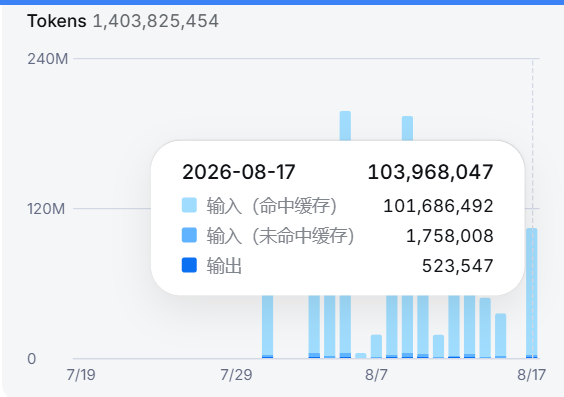Image resolution: width=564 pixels, height=397 pixels.
Task: Click the light blue cached-input legend swatch
Action: (189, 205)
